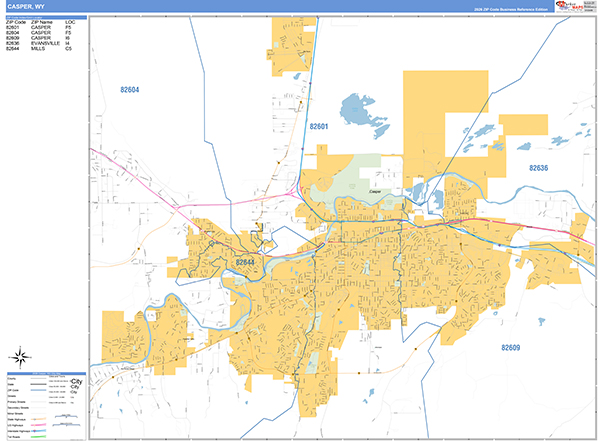
Task: Click the I4 location value in index
Action: 67,43
